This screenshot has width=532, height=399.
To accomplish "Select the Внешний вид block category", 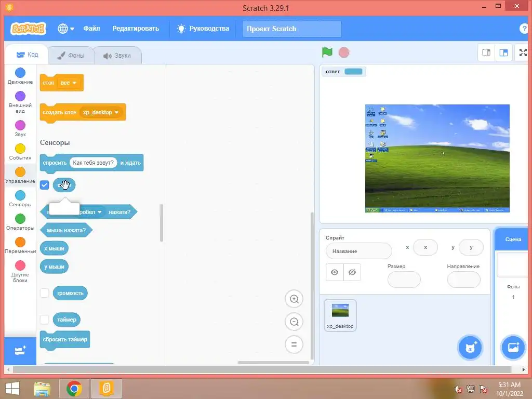I will (x=20, y=102).
